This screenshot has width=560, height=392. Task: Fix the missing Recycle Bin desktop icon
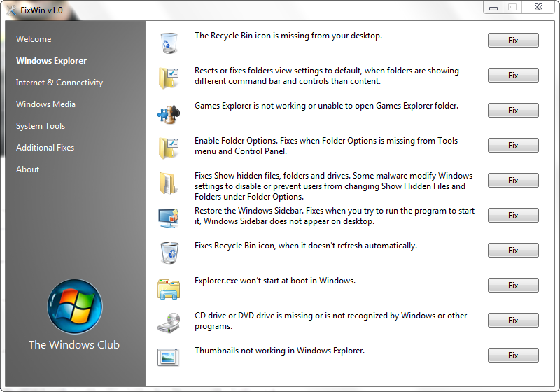tap(513, 41)
